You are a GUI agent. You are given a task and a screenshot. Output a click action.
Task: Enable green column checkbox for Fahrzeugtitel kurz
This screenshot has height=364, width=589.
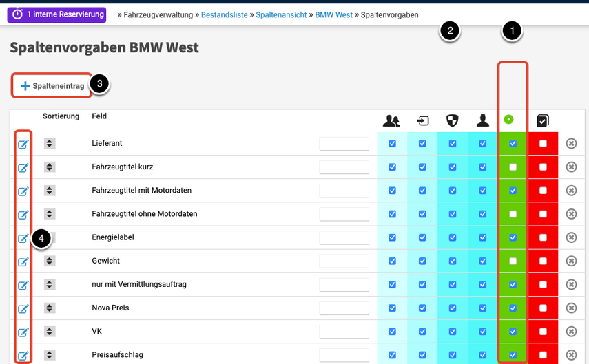point(513,167)
